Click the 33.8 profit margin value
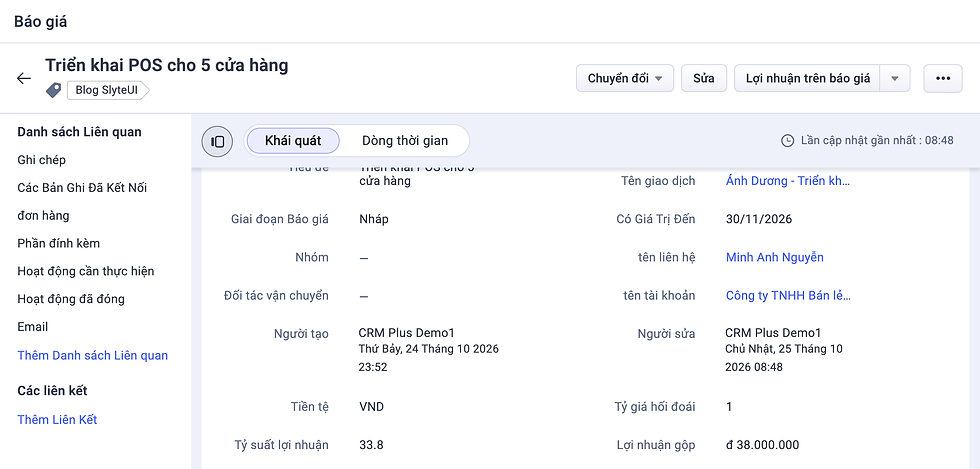Screen dimensions: 980x469 coord(371,445)
